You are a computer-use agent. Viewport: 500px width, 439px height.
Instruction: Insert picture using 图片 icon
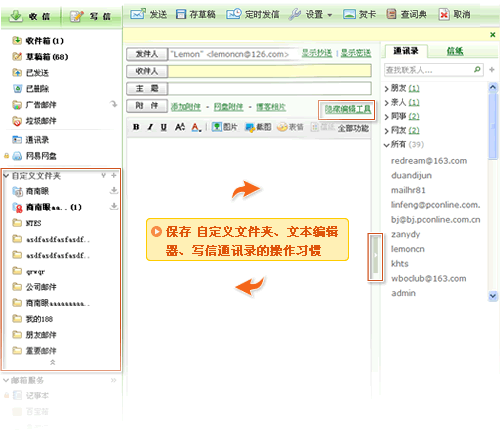tap(225, 127)
